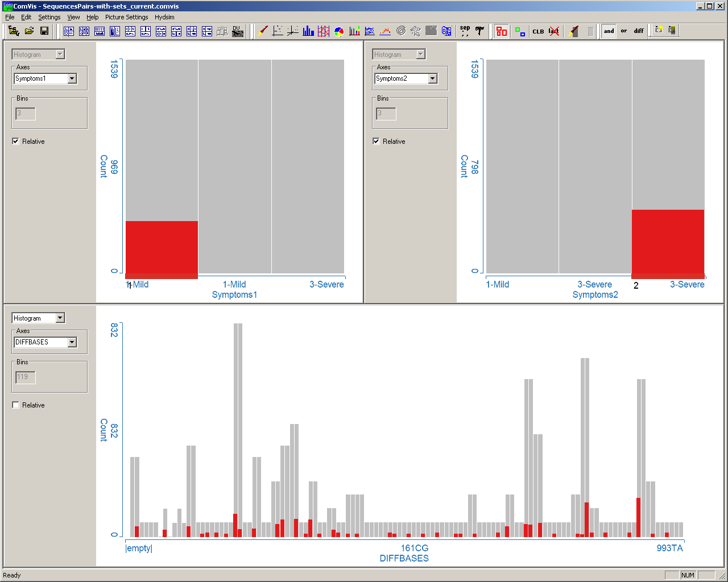Switch to the 'or' selection mode
728x582 pixels.
pos(624,31)
